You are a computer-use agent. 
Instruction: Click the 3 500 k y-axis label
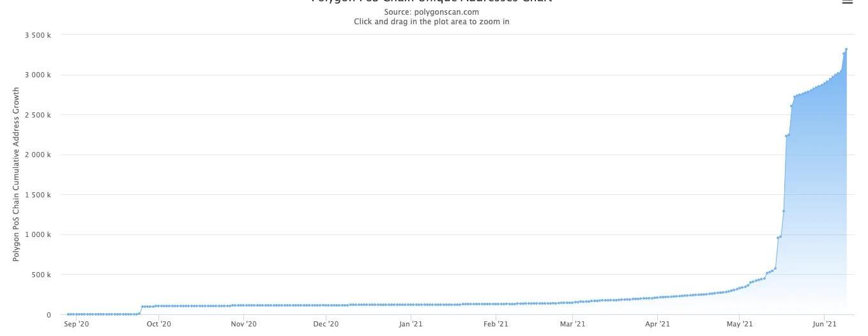(x=38, y=35)
